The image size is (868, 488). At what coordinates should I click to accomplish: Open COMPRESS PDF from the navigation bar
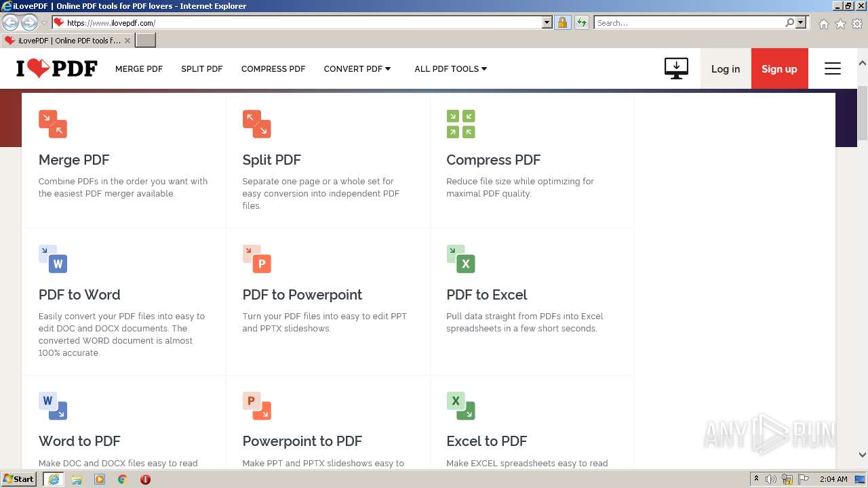273,68
